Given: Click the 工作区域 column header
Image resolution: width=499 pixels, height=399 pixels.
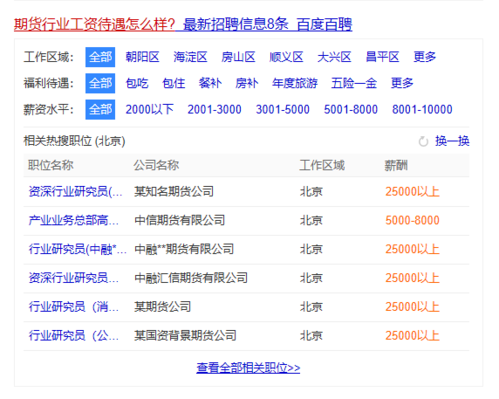Looking at the screenshot, I should pos(322,165).
